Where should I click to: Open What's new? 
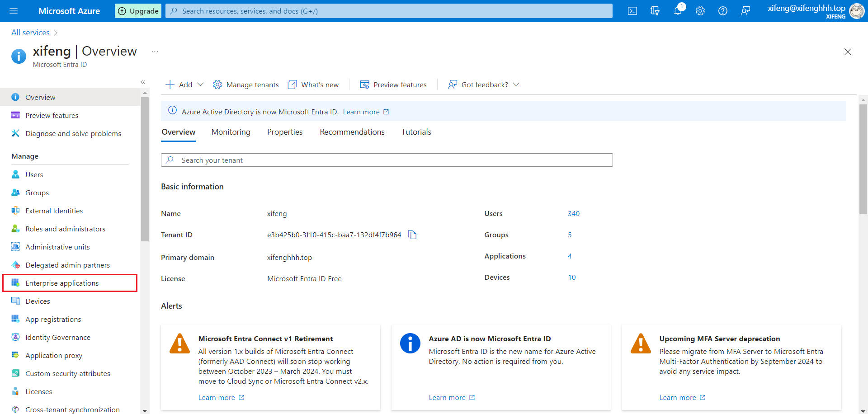313,85
